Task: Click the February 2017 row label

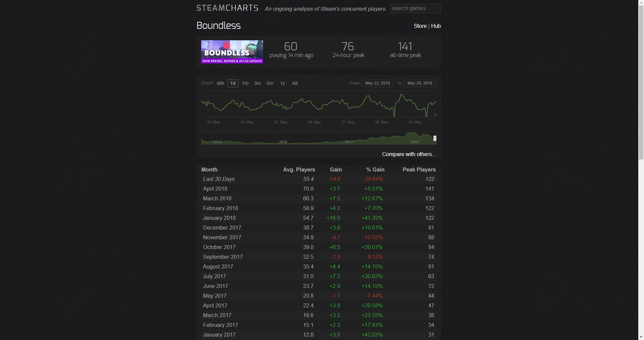Action: (x=220, y=325)
